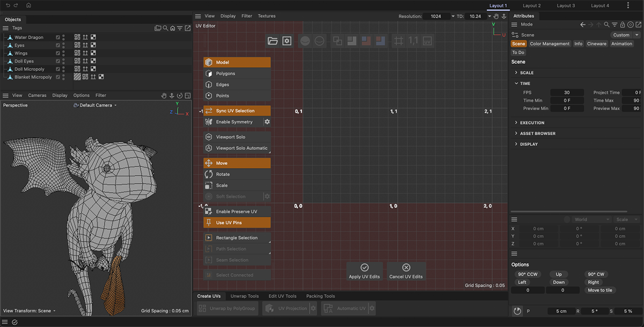Image resolution: width=644 pixels, height=327 pixels.
Task: Click the striped material tag on Blanket Micropoly
Action: tap(77, 77)
